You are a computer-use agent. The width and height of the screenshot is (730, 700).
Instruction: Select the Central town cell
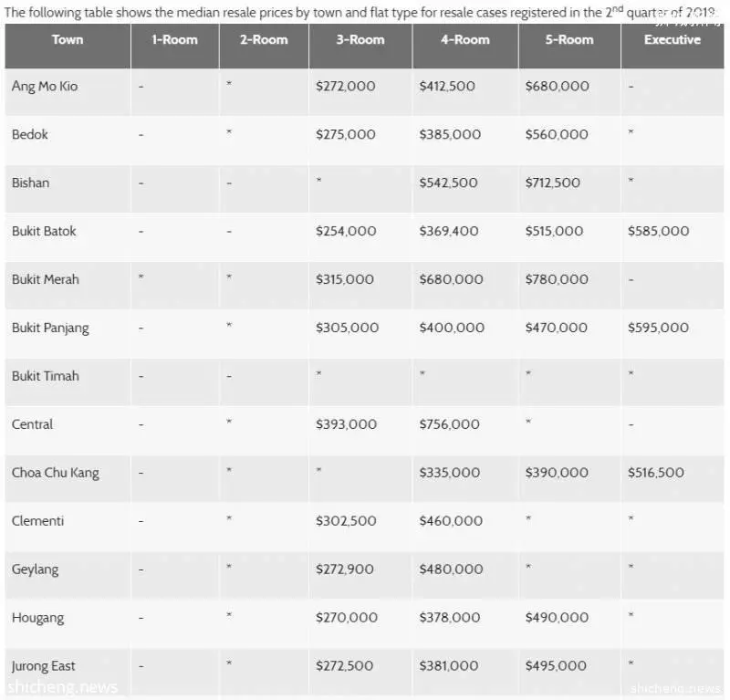68,431
